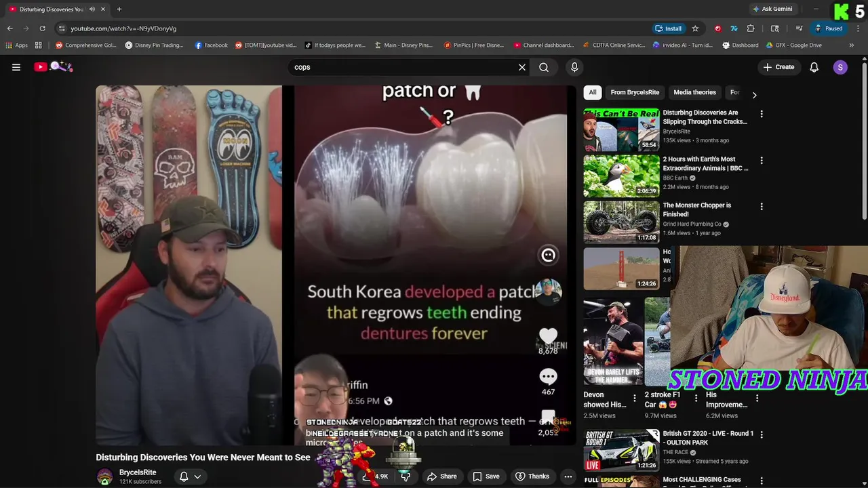Go to YouTube home via the logo
This screenshot has height=488, width=868.
pos(54,66)
